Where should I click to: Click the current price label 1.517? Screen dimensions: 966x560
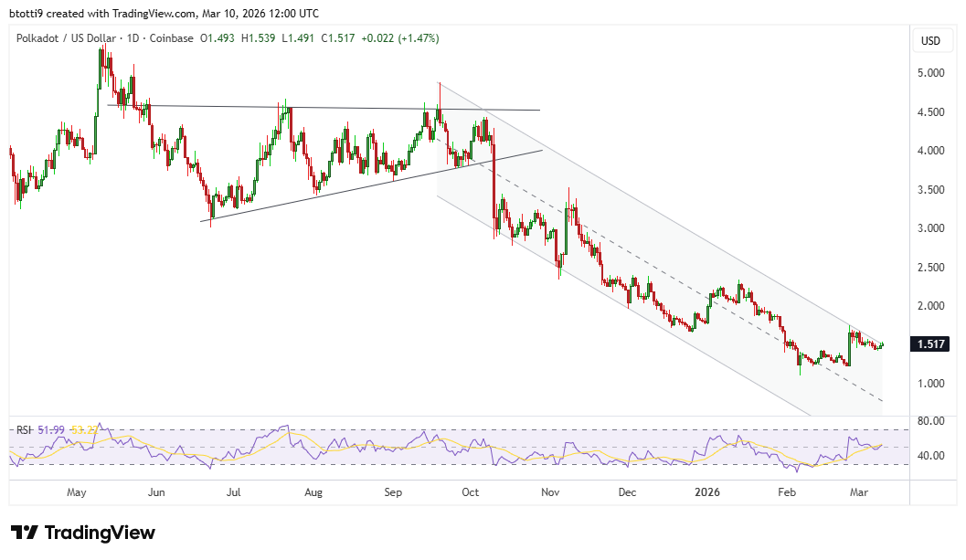pyautogui.click(x=929, y=344)
